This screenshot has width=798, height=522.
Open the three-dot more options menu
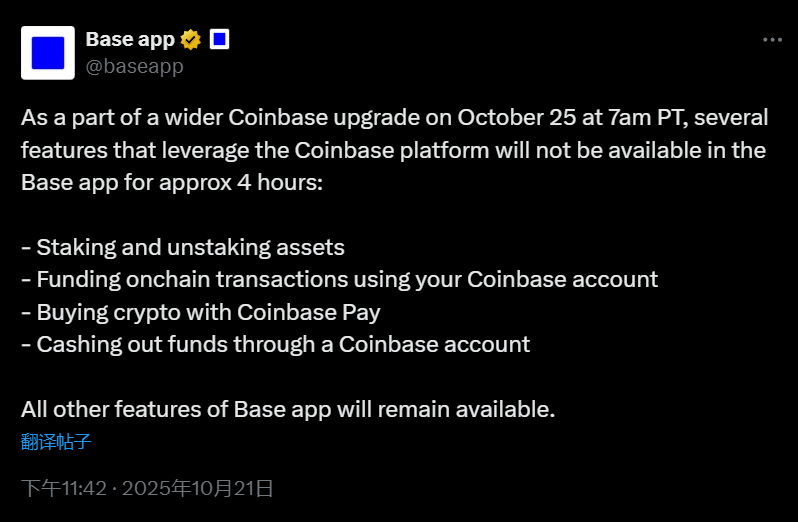[772, 40]
